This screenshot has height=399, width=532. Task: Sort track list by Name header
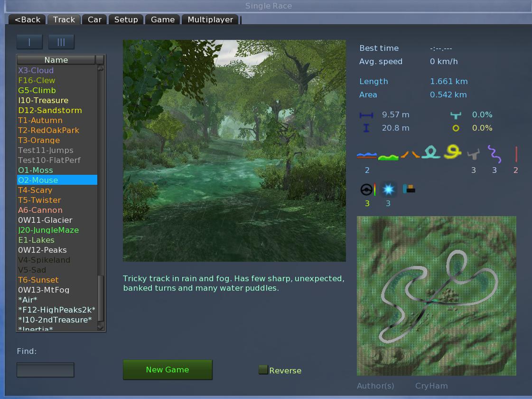(56, 60)
